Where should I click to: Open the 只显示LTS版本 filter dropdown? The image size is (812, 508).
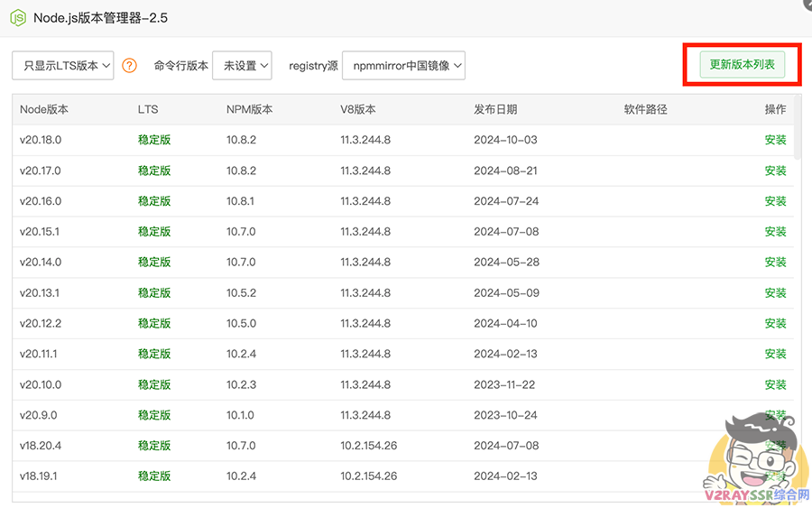click(x=63, y=65)
